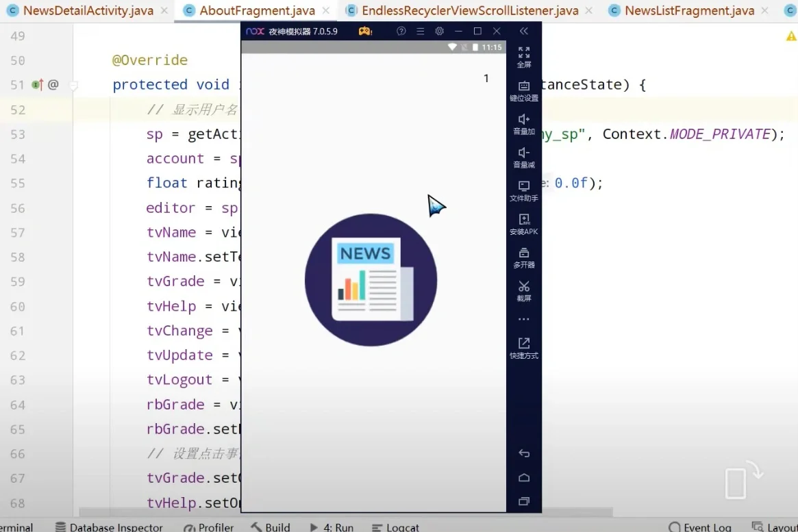This screenshot has height=532, width=798.
Task: Open Nox settings with the gear icon
Action: coord(439,31)
